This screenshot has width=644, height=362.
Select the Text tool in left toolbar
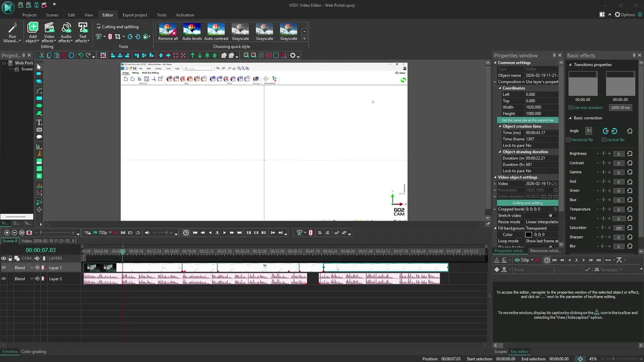pyautogui.click(x=39, y=122)
